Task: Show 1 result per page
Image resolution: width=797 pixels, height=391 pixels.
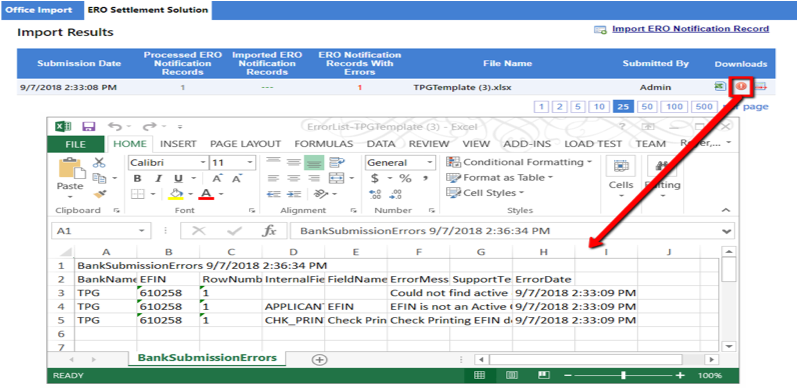Action: click(x=542, y=107)
